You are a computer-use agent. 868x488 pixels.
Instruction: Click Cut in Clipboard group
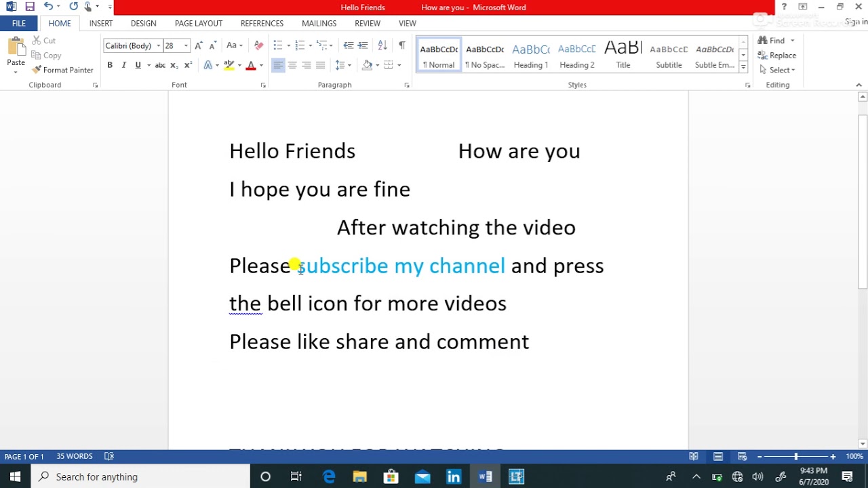click(43, 41)
